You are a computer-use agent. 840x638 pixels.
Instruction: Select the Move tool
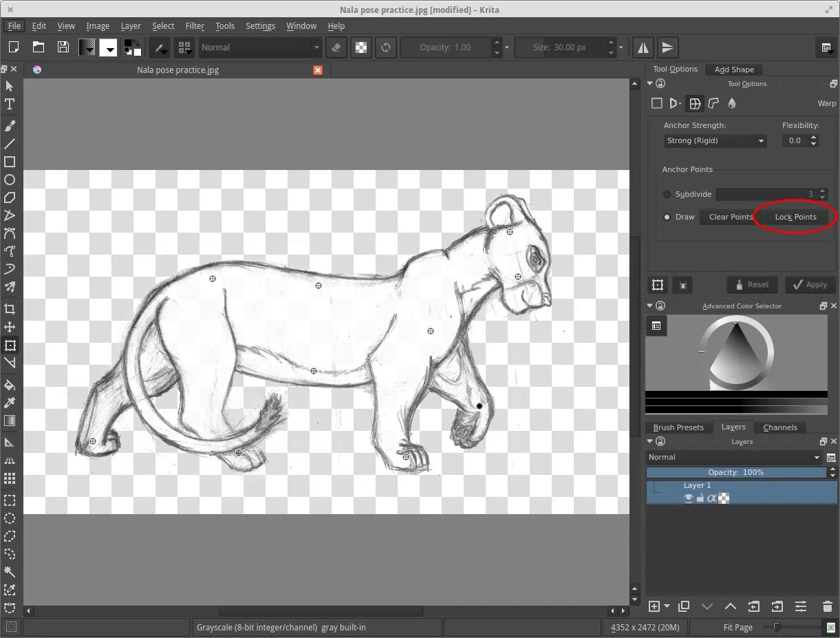click(x=10, y=327)
